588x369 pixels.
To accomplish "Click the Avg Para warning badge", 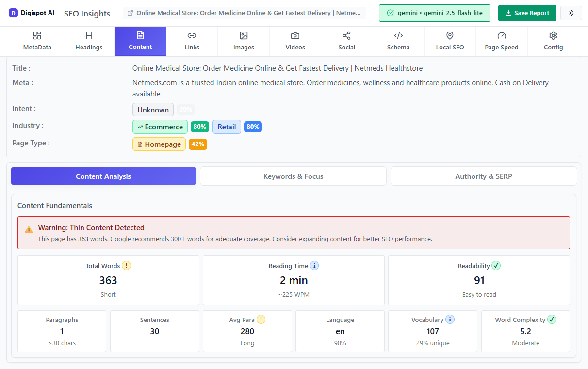I will 261,319.
